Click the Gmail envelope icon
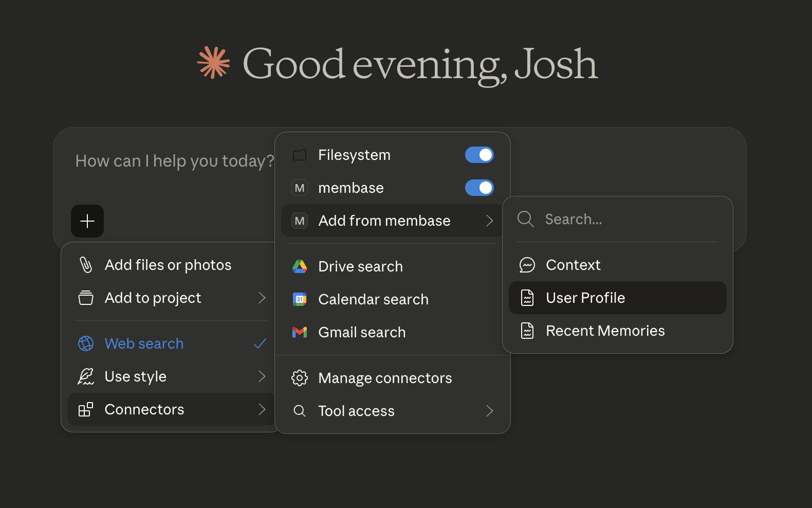812x508 pixels. [x=300, y=332]
